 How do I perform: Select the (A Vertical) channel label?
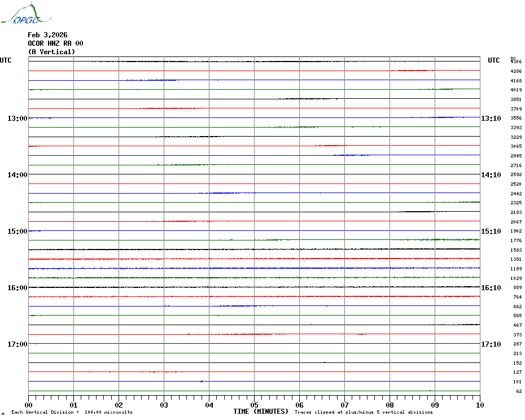coord(51,52)
